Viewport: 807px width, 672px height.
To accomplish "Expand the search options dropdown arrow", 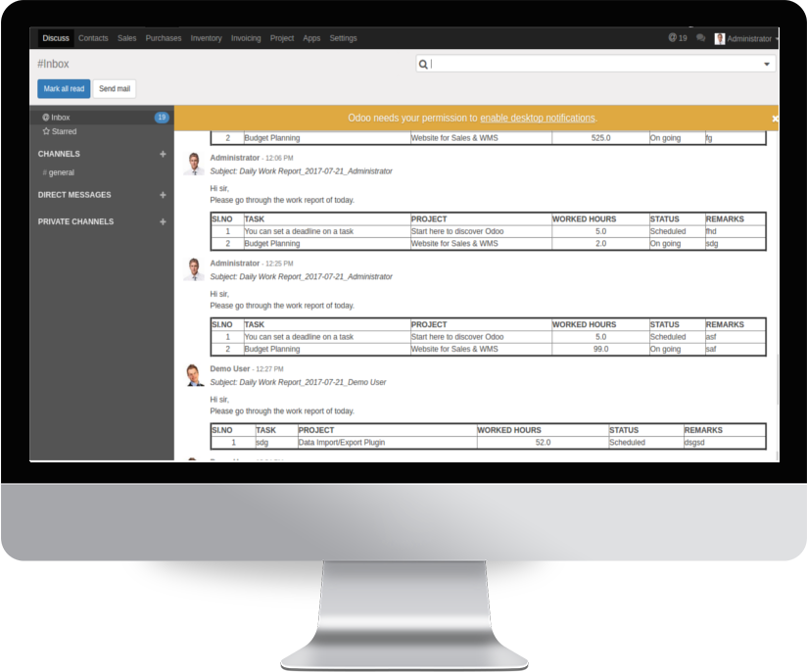I will 766,65.
